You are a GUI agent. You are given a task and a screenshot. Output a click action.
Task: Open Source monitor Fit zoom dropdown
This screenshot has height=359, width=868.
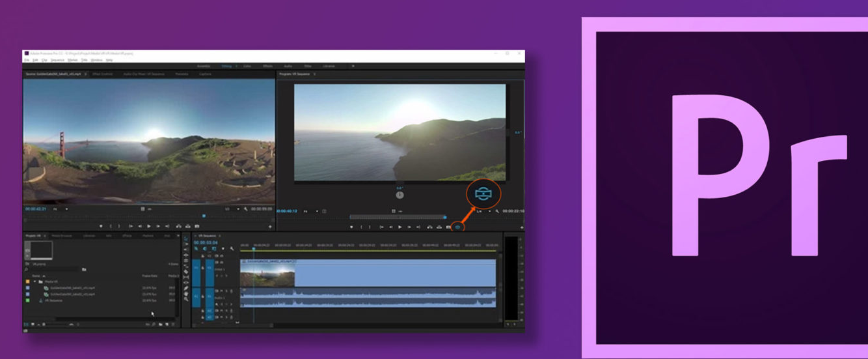click(61, 209)
